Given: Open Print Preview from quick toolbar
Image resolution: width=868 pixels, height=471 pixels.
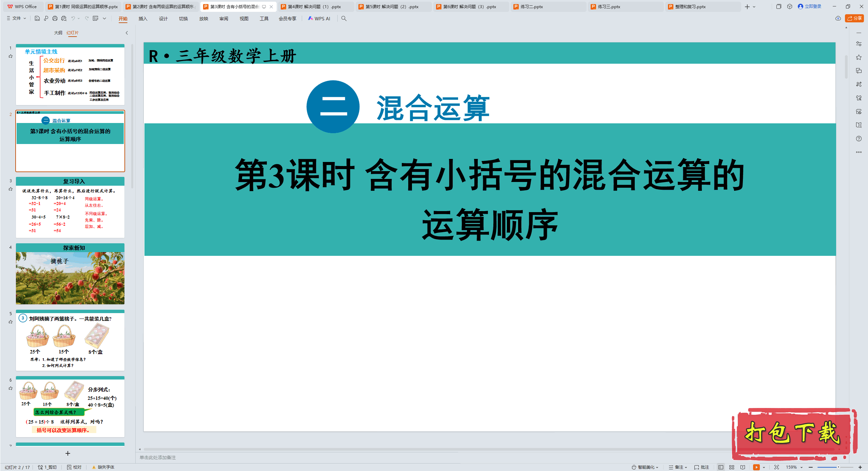Looking at the screenshot, I should (64, 18).
